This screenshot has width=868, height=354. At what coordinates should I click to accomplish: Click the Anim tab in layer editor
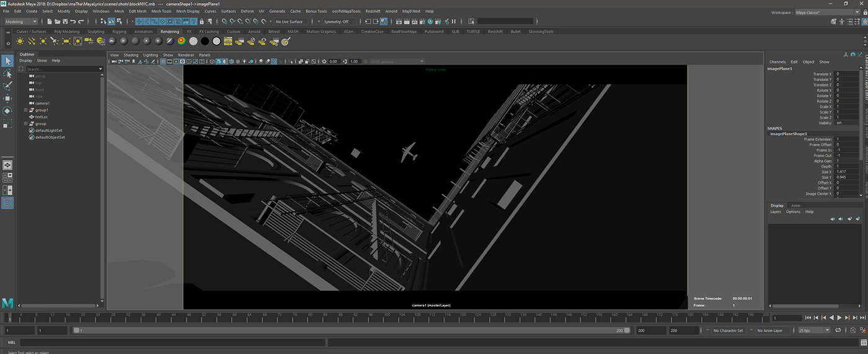pyautogui.click(x=795, y=205)
